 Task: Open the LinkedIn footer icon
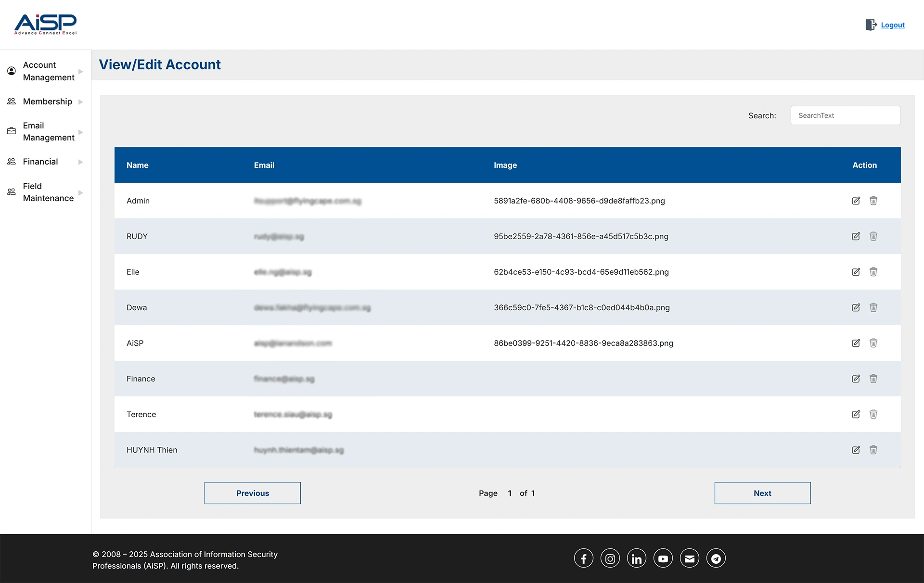tap(636, 558)
